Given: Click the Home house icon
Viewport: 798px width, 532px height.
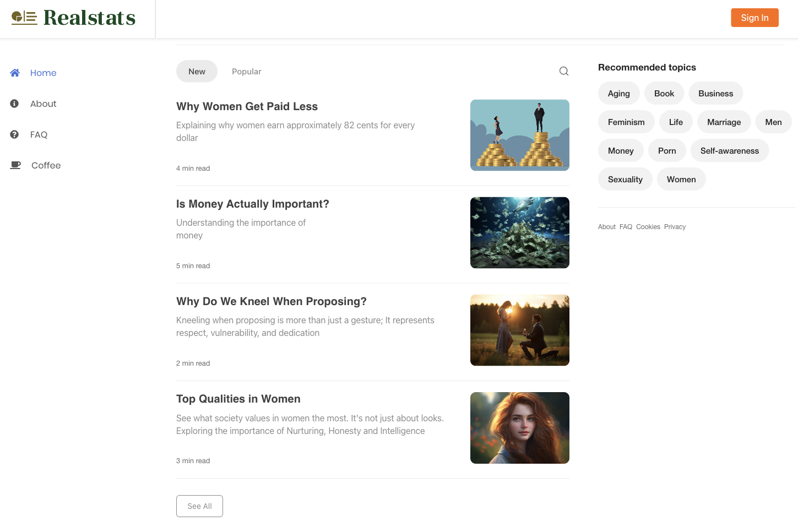Looking at the screenshot, I should [x=15, y=73].
